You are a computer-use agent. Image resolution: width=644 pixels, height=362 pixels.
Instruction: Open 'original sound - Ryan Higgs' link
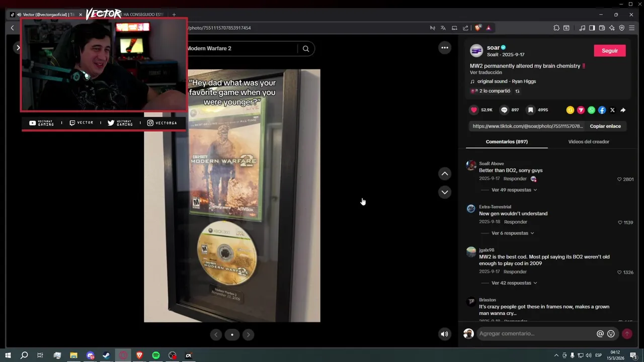(507, 81)
